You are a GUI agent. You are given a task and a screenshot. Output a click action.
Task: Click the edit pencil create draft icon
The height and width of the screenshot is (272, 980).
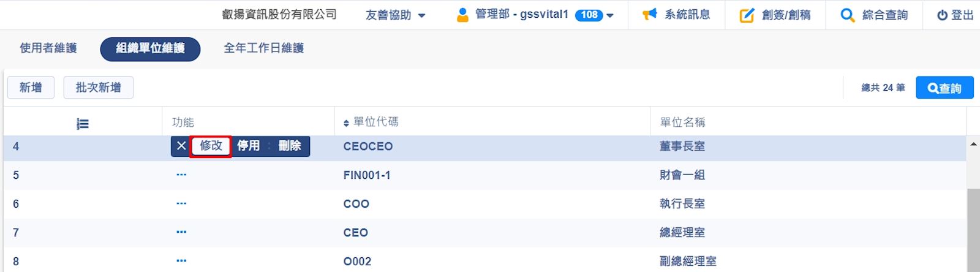(747, 15)
